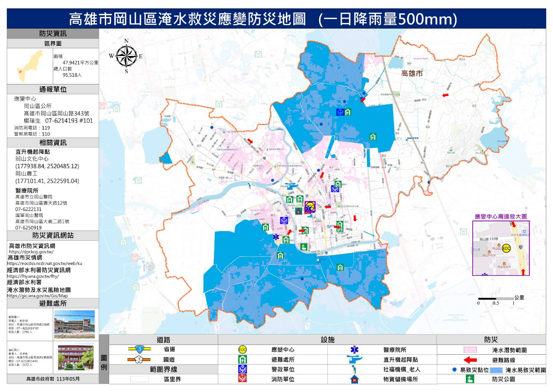This screenshot has width=553, height=392.
Task: Click the 國軍岡山醫院 hospital name
Action: click(29, 215)
